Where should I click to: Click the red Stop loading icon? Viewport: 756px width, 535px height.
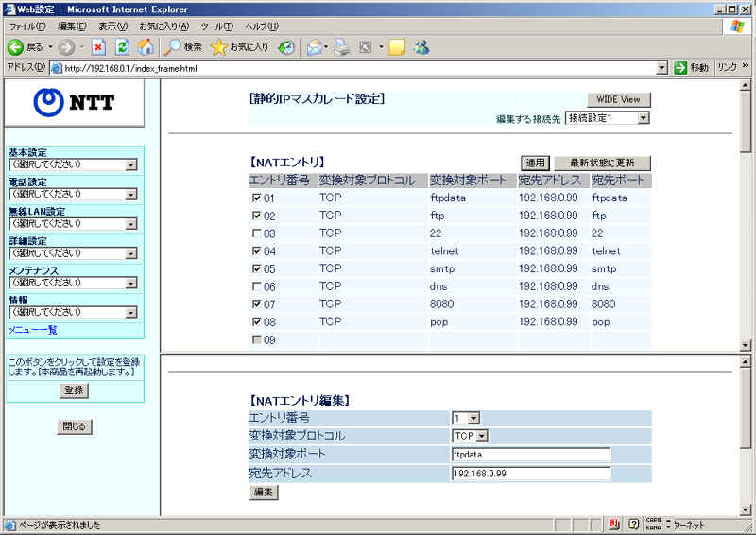98,47
